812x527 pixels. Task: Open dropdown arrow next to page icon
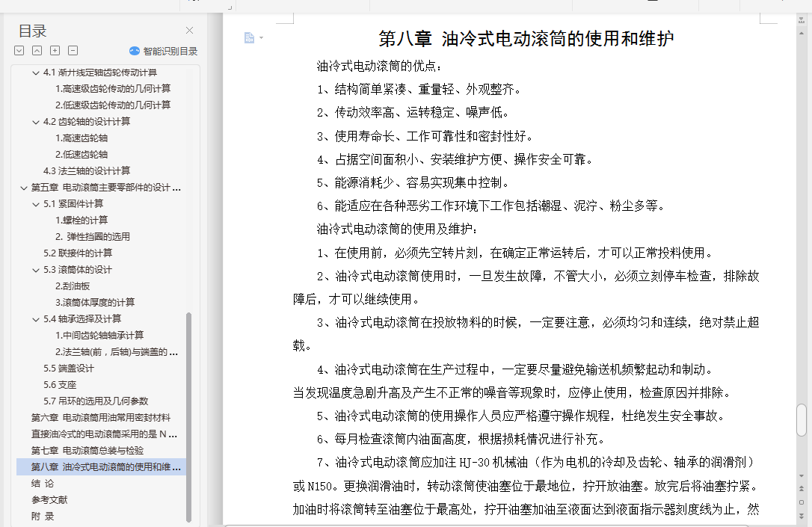pos(261,38)
